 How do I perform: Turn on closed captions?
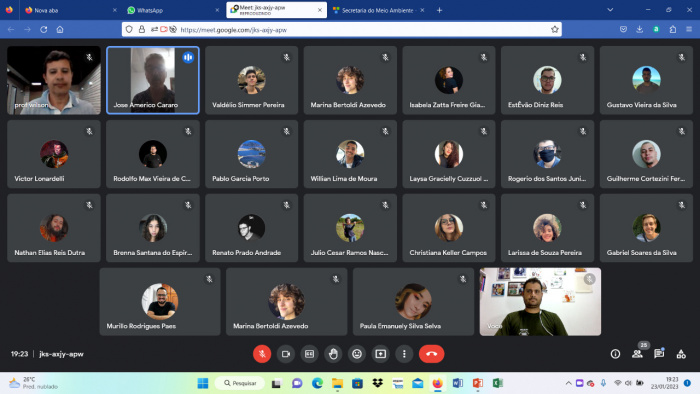(309, 354)
